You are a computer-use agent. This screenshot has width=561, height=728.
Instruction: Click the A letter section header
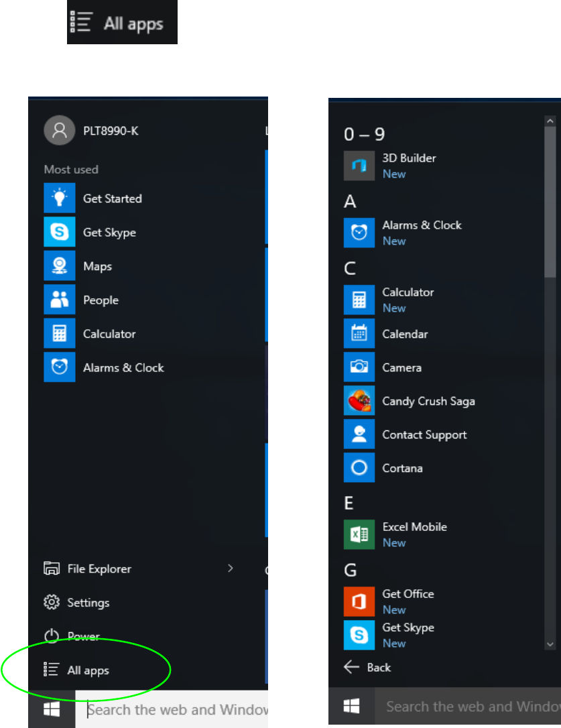tap(350, 202)
